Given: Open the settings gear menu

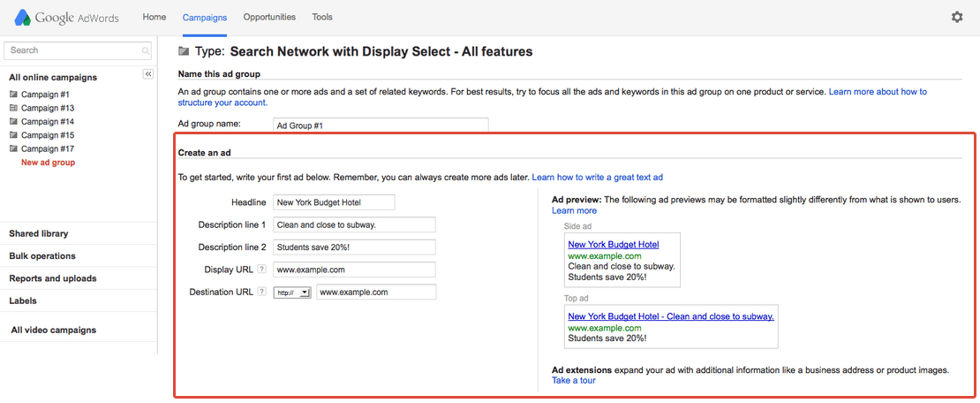Looking at the screenshot, I should (957, 18).
